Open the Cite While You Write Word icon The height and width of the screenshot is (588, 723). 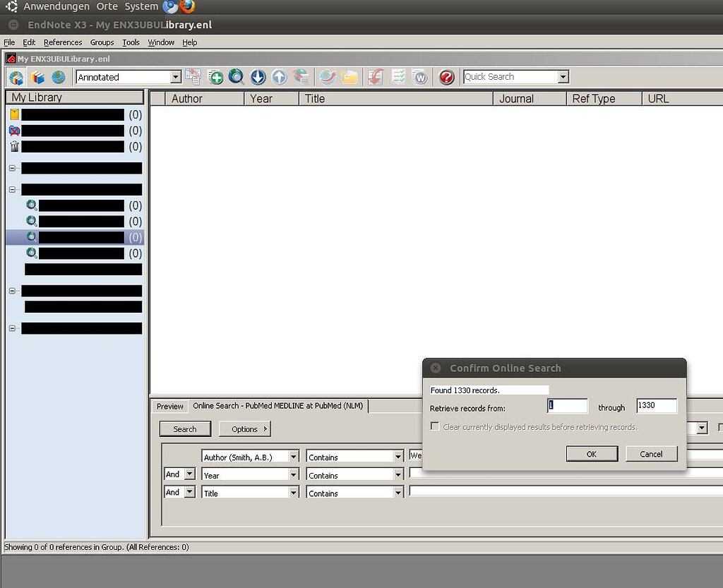pyautogui.click(x=420, y=77)
